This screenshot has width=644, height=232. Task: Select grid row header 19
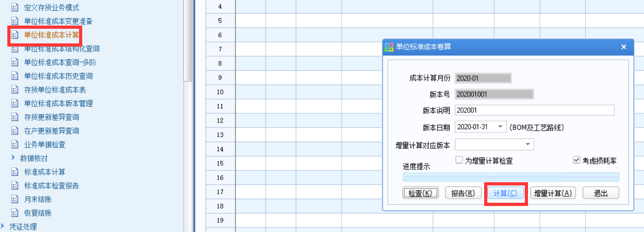pyautogui.click(x=220, y=220)
